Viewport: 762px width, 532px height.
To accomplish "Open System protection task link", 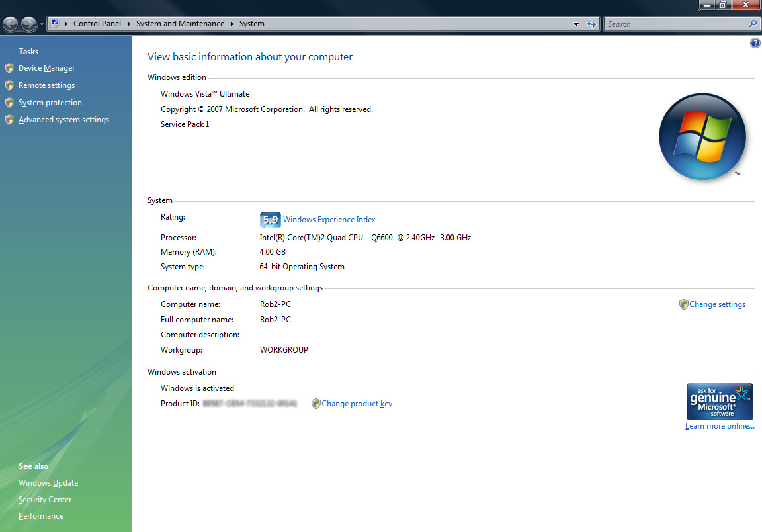I will coord(50,103).
